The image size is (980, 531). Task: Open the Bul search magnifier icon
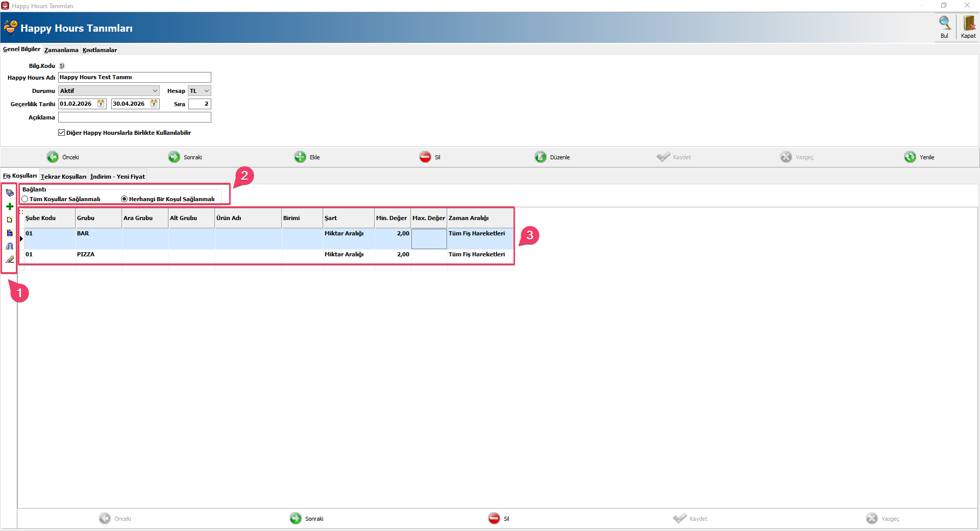tap(944, 23)
